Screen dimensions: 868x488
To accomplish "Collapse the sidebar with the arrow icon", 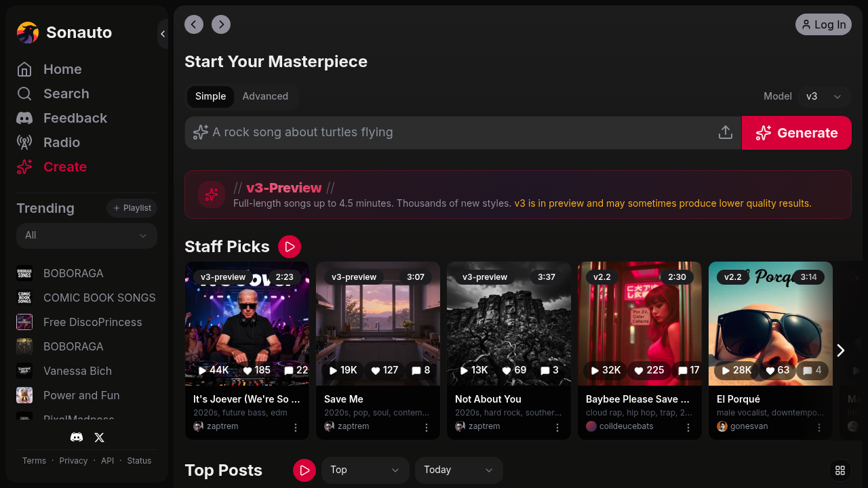I will point(163,34).
